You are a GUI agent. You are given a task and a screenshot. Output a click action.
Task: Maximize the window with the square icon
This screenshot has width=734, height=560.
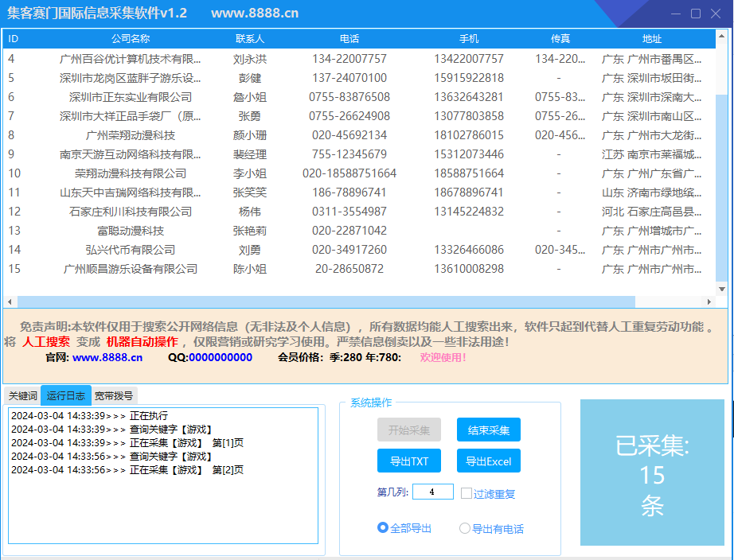(695, 14)
